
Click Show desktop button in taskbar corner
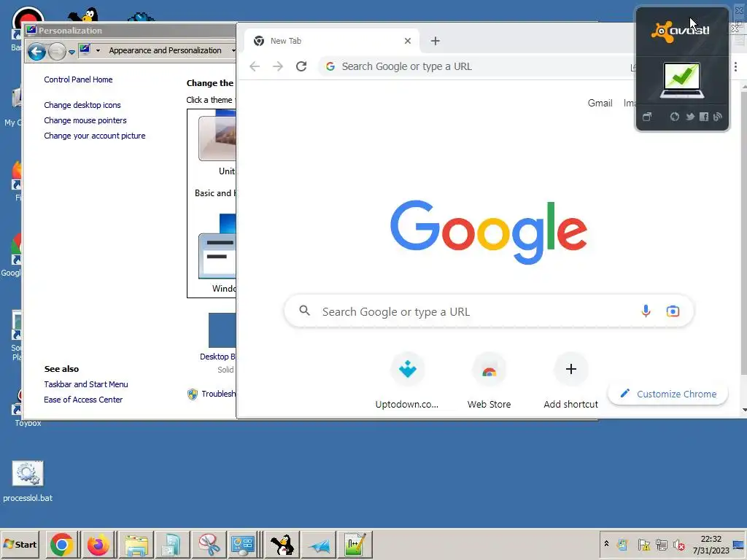739,545
